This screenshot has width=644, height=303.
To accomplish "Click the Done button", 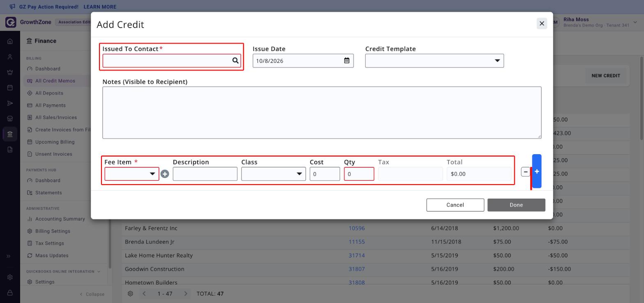I will [516, 205].
